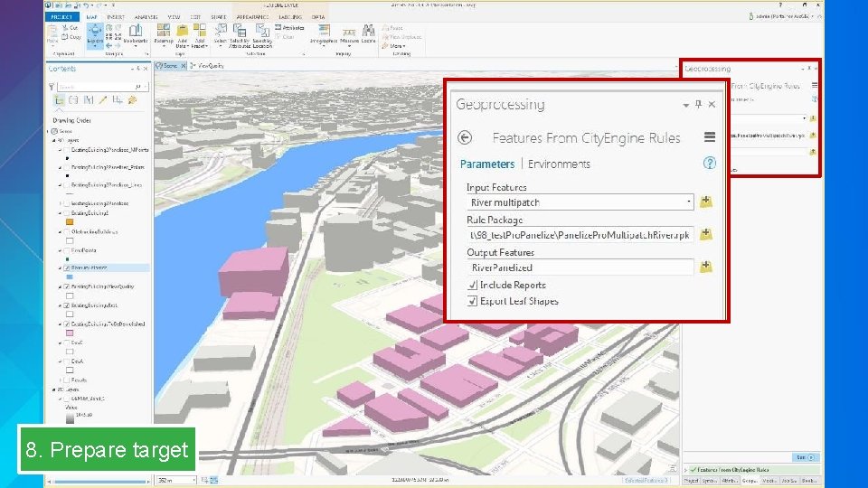
Task: Switch to the ANALYSIS ribbon tab
Action: coord(146,17)
